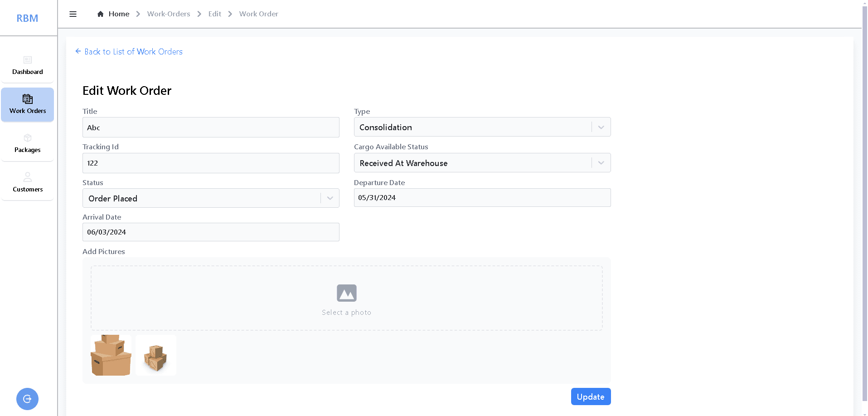Expand the Status dropdown chevron

pos(330,198)
